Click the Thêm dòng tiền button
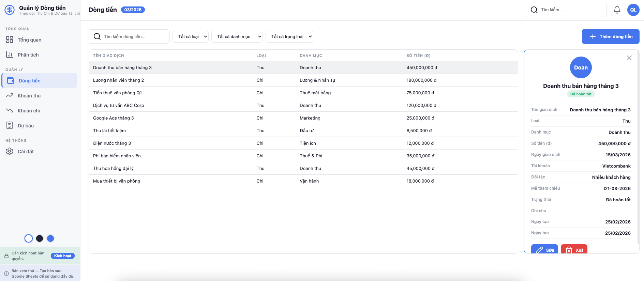 pos(610,36)
